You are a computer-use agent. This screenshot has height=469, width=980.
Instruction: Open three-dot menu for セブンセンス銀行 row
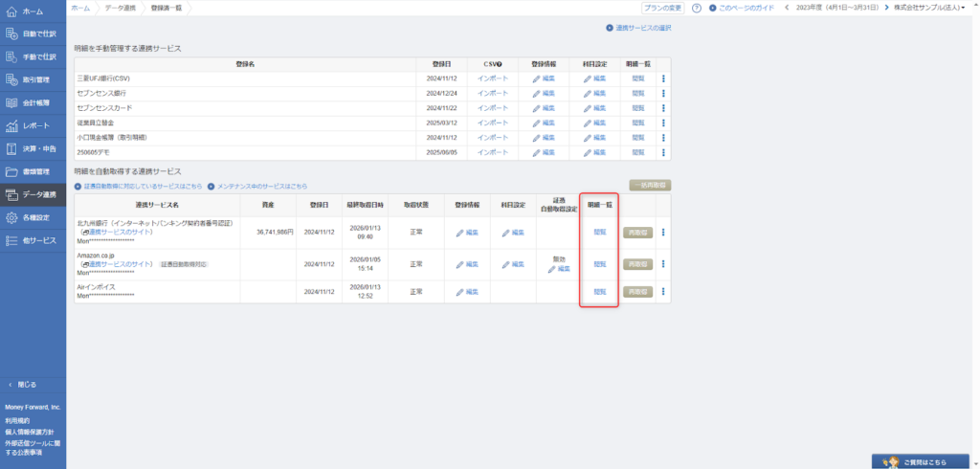point(663,94)
